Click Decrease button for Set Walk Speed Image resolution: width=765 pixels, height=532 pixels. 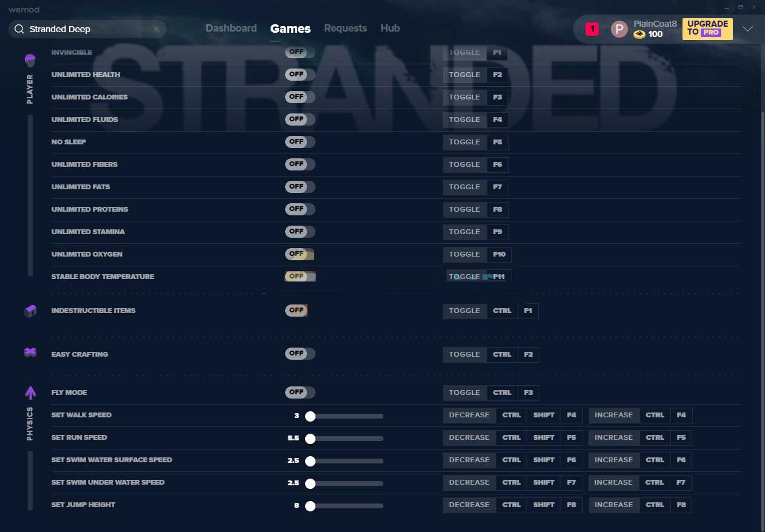469,415
